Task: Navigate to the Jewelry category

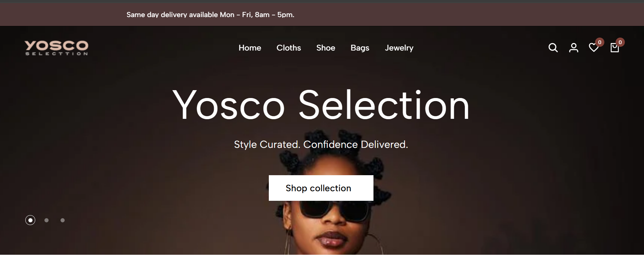Action: tap(399, 48)
